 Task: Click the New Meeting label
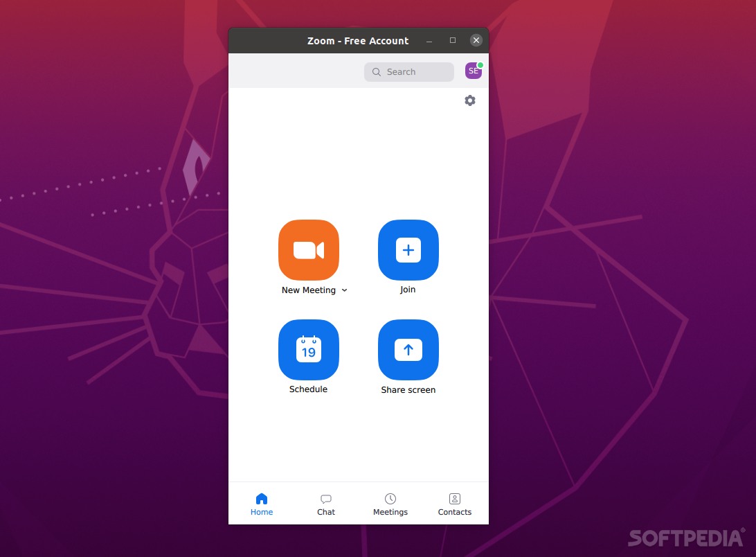[x=309, y=290]
